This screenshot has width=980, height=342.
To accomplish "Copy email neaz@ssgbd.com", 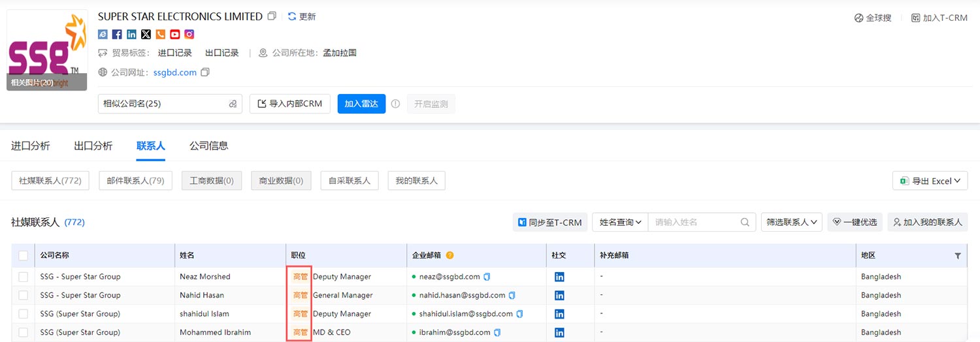I will [x=487, y=277].
